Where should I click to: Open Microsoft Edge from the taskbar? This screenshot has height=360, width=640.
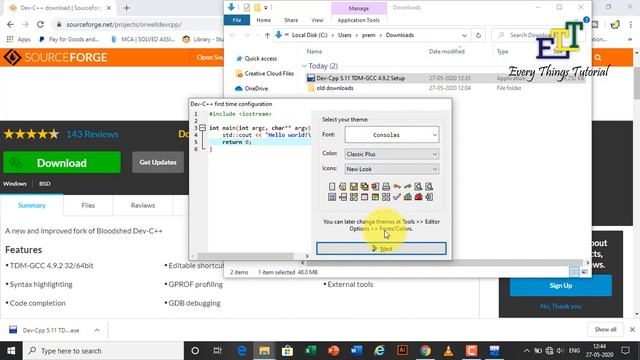pyautogui.click(x=242, y=351)
